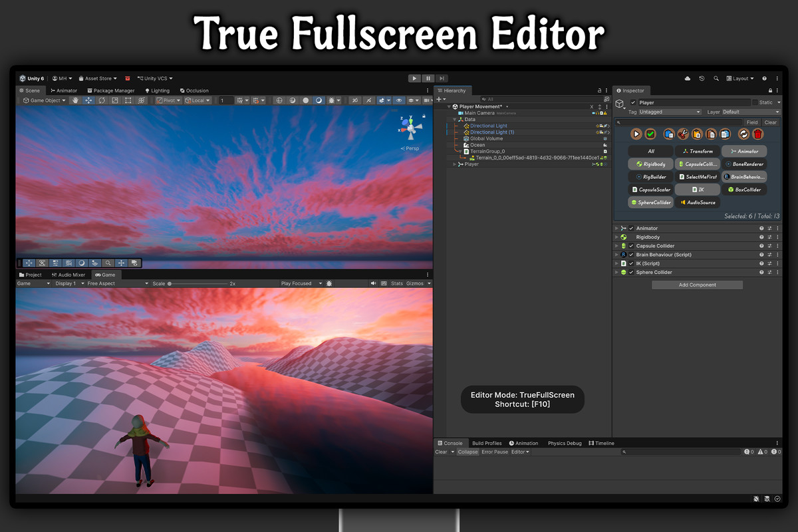The height and width of the screenshot is (532, 798).
Task: Select the Move tool in the Scene toolbar
Action: [x=88, y=100]
